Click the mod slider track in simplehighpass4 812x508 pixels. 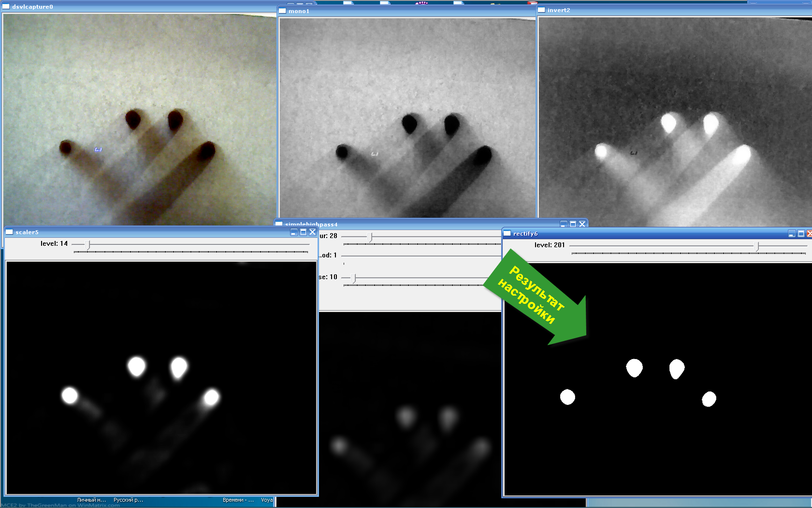click(x=421, y=255)
